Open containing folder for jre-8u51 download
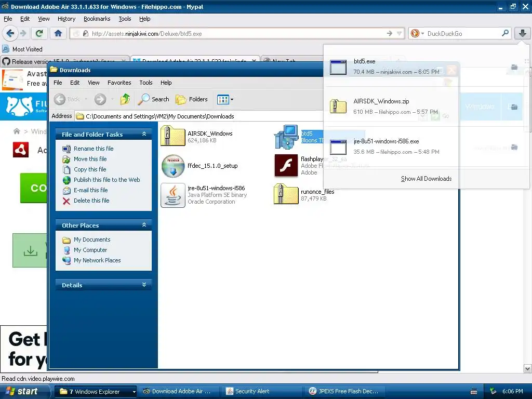 (514, 147)
